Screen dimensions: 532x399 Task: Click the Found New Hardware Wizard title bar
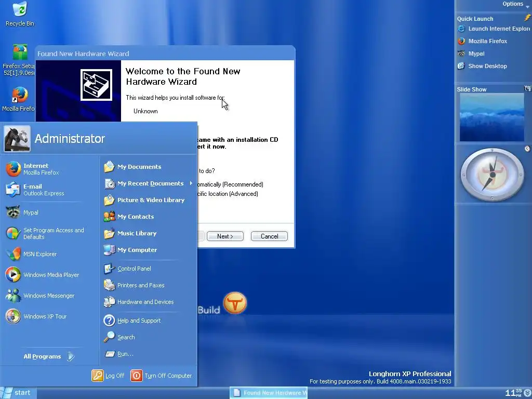coord(165,54)
